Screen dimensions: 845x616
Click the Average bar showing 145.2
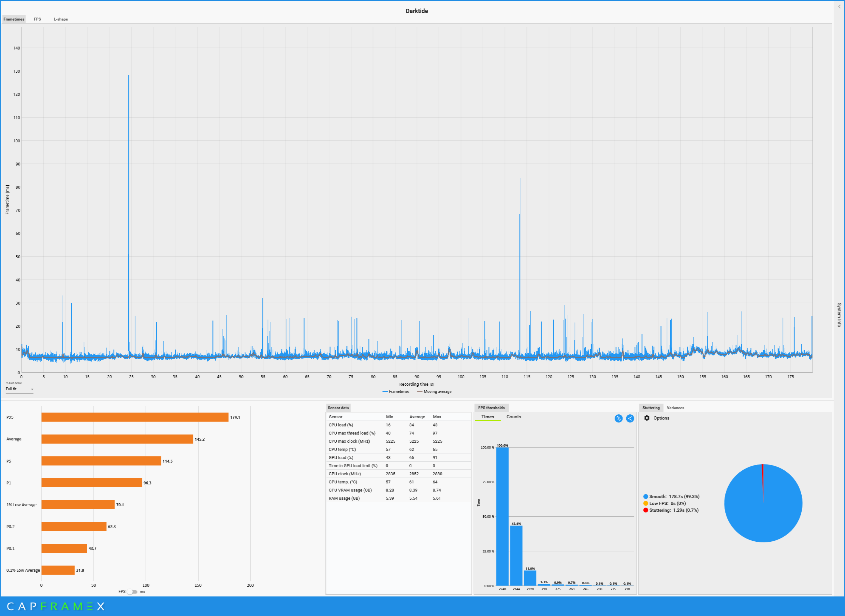(x=117, y=439)
